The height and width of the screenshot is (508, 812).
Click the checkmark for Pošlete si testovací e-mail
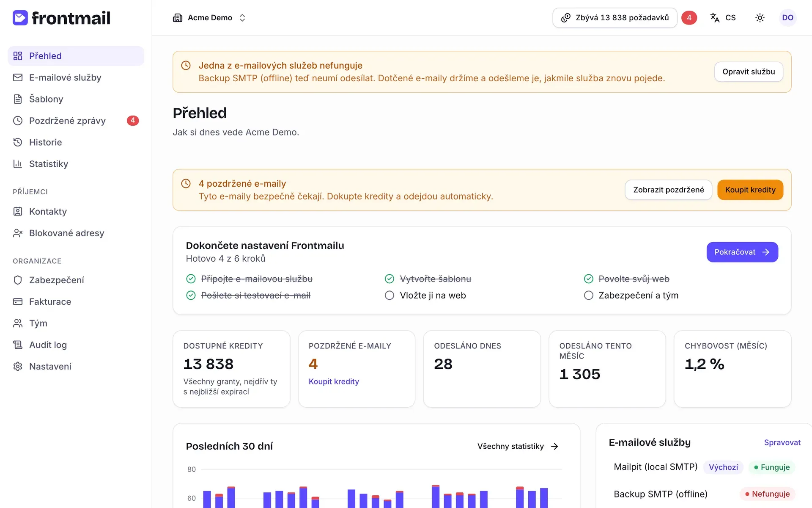(x=191, y=295)
